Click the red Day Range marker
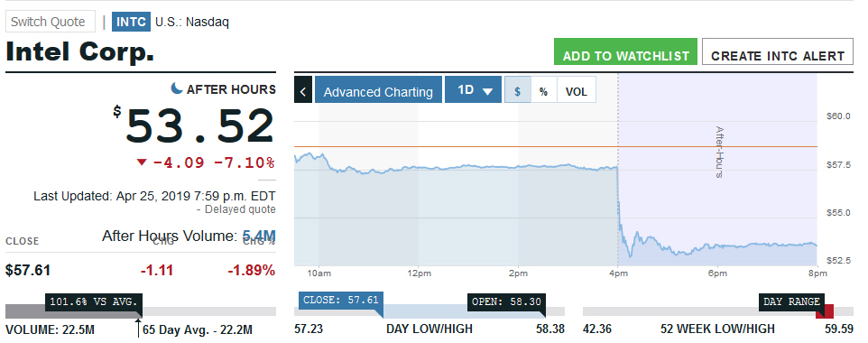Screen dimensions: 868x343 825,312
